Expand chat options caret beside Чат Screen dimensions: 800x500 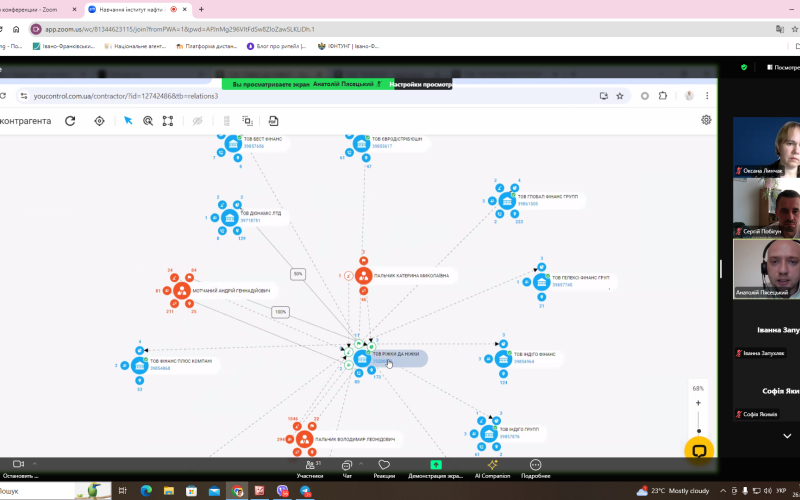[x=361, y=464]
